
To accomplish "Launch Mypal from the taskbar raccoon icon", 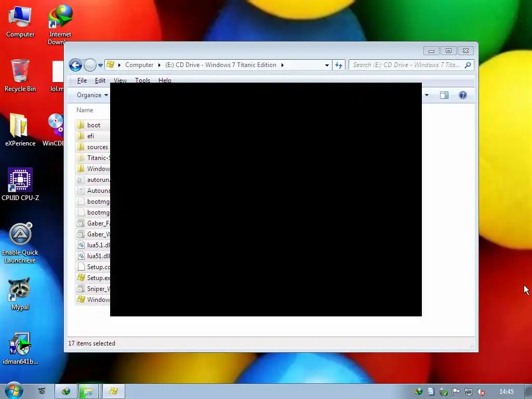I will tap(42, 391).
